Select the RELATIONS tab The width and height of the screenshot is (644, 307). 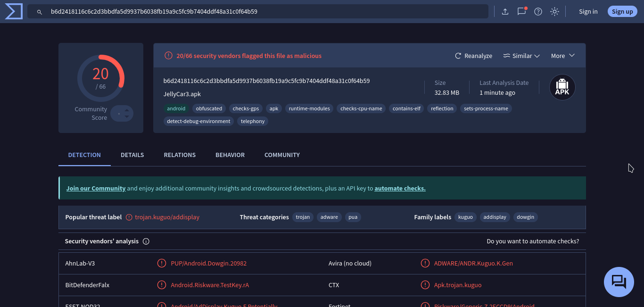[x=180, y=155]
